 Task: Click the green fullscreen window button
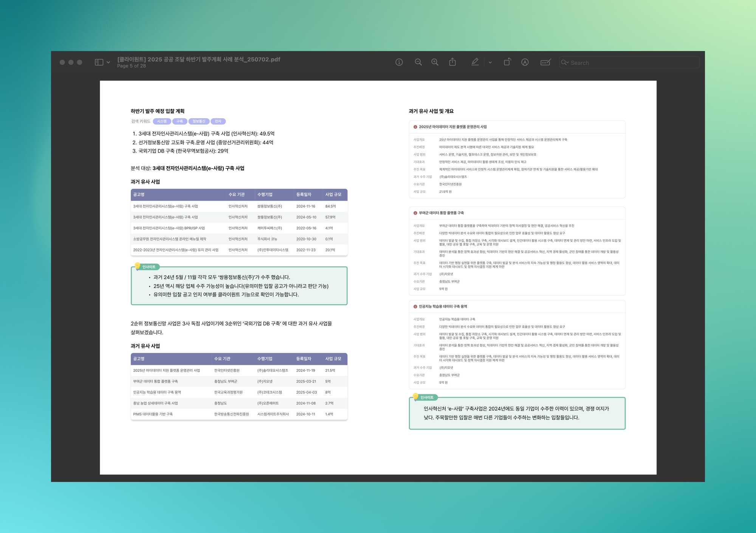79,62
